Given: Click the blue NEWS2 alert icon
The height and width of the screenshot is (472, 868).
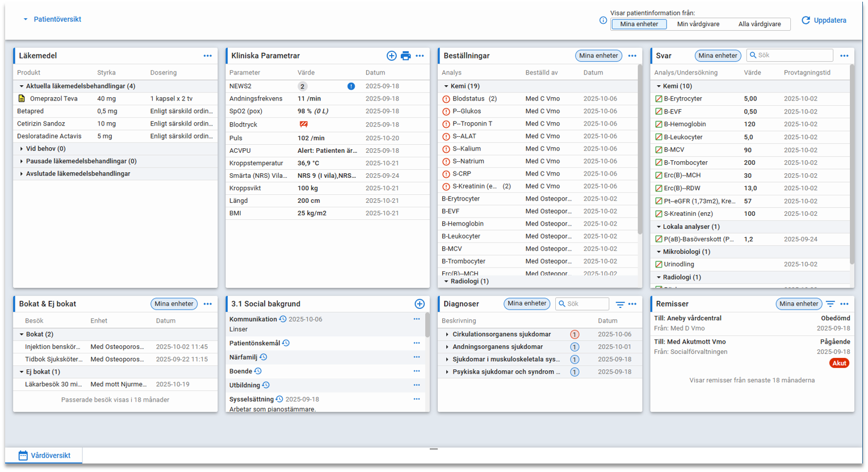Looking at the screenshot, I should [x=351, y=86].
